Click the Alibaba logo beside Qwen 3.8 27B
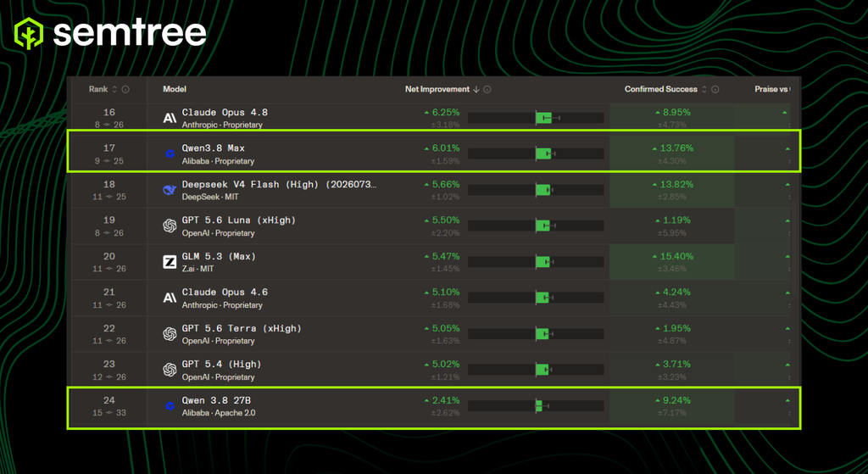The image size is (868, 474). (170, 406)
